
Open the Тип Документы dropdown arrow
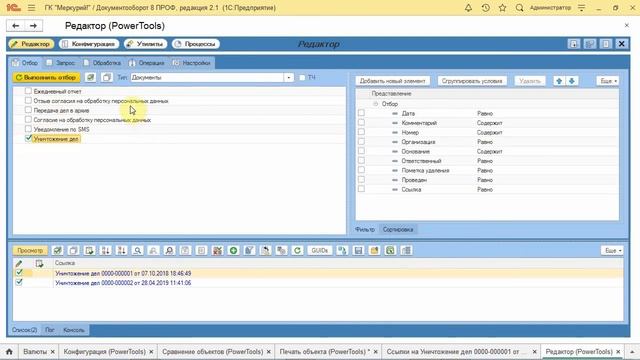(289, 77)
